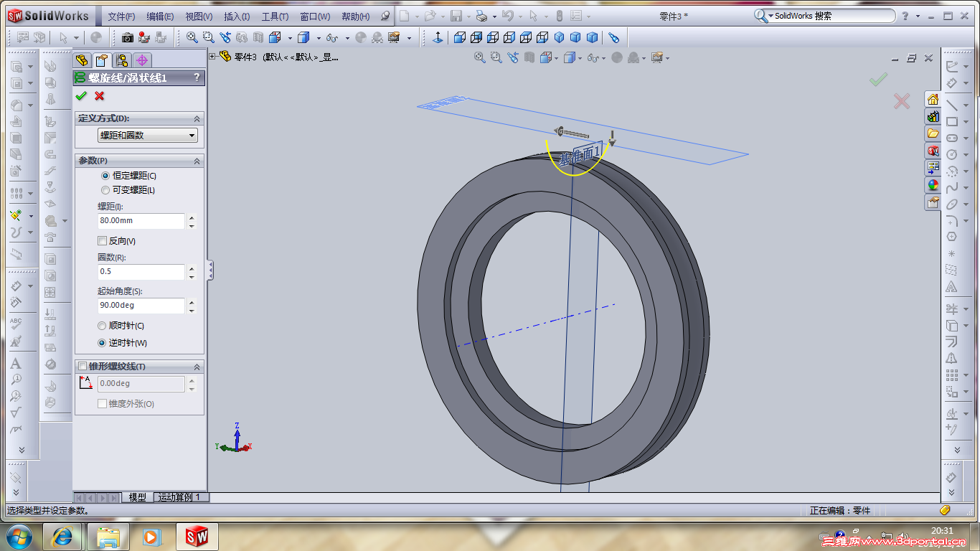Enable Taper Helix (锥形螺纹线) checkbox
980x551 pixels.
tap(83, 367)
